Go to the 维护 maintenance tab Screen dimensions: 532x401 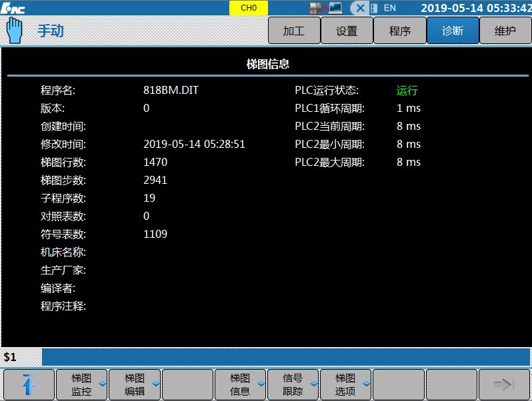(x=505, y=31)
